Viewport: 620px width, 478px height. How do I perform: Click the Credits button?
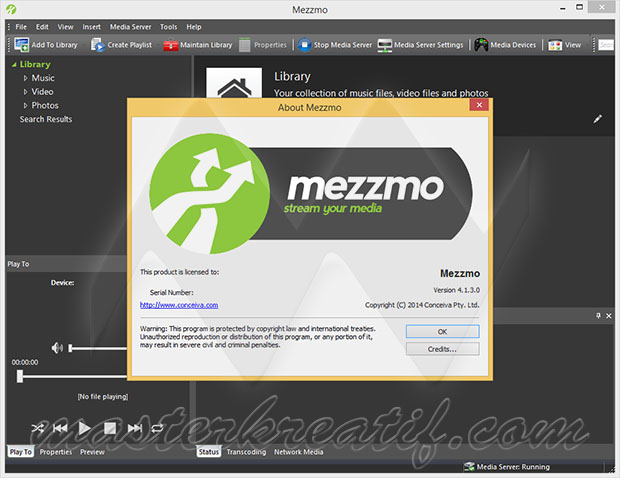pyautogui.click(x=442, y=349)
